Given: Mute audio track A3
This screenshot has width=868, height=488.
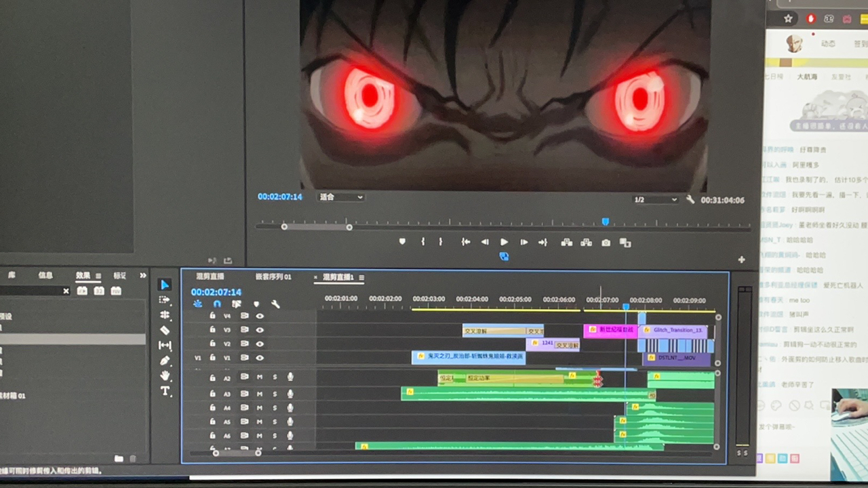Looking at the screenshot, I should pyautogui.click(x=260, y=394).
